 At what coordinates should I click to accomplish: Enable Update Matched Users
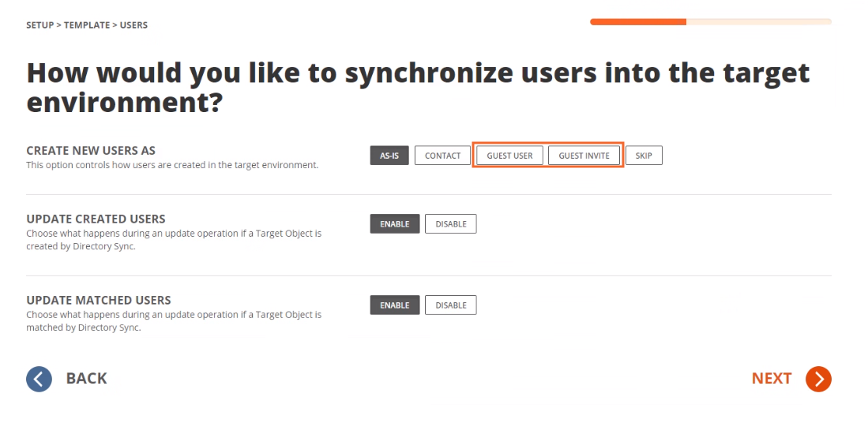(394, 305)
